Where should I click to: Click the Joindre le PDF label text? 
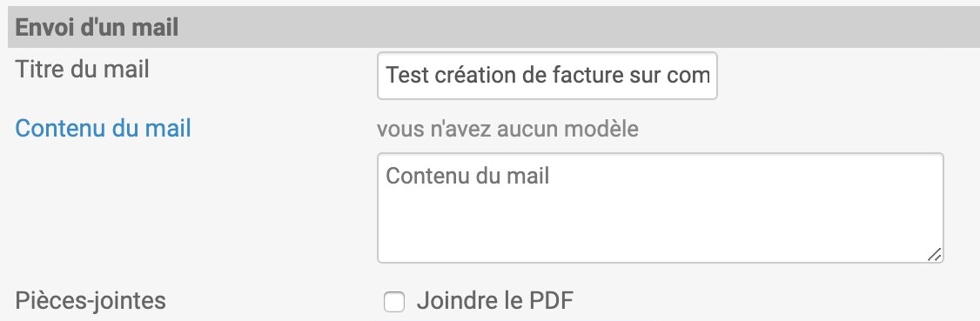(495, 301)
